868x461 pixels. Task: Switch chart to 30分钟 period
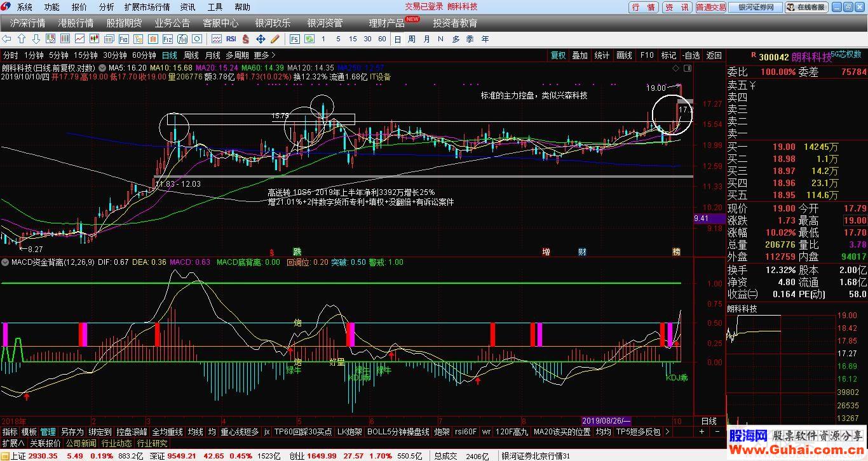click(x=114, y=55)
